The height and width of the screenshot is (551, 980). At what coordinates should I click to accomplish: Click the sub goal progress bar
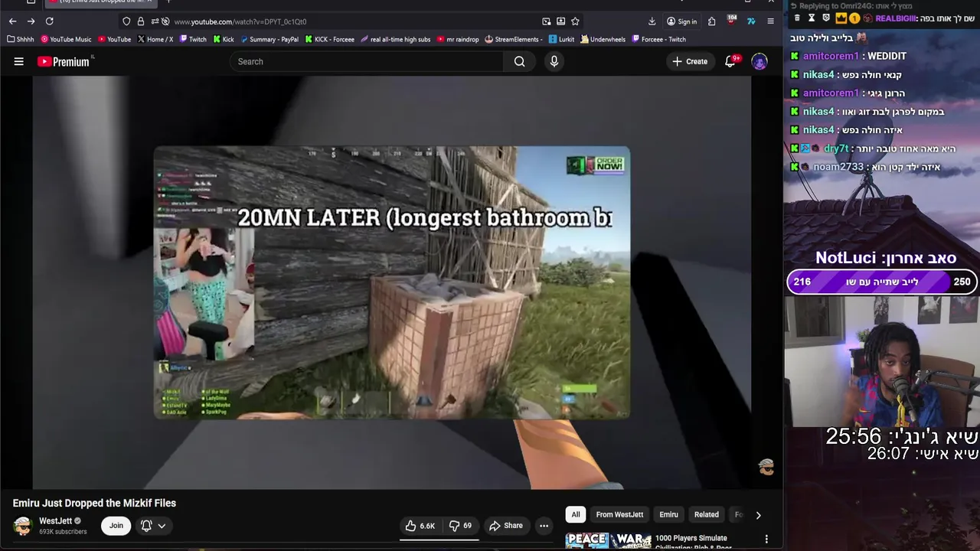(882, 282)
